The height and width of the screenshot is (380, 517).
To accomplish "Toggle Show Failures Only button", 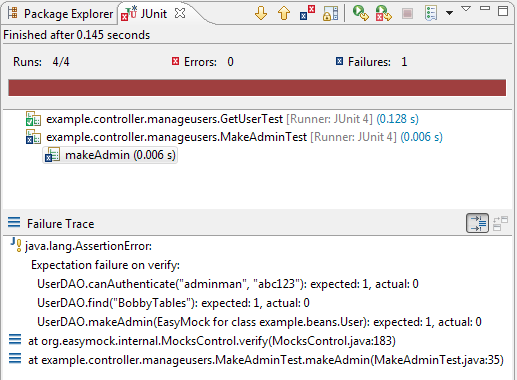I will [307, 13].
